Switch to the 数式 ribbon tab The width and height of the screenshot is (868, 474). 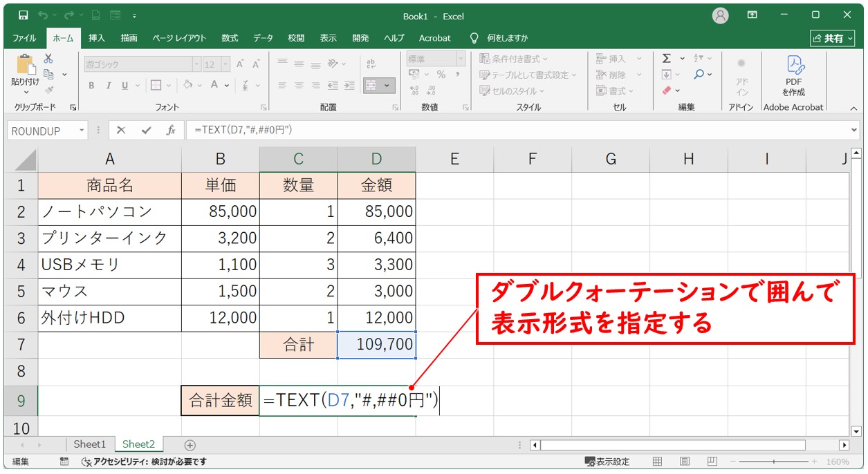click(229, 38)
